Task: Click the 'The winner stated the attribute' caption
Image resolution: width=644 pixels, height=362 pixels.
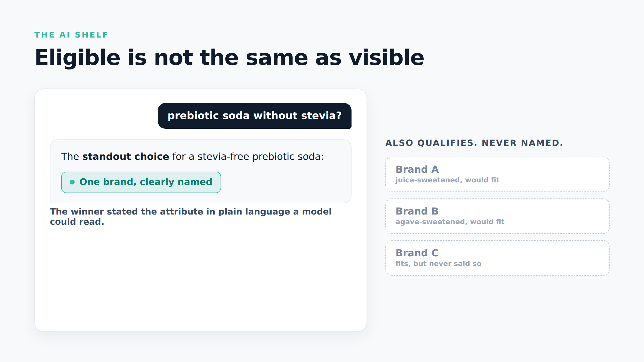Action: (191, 217)
